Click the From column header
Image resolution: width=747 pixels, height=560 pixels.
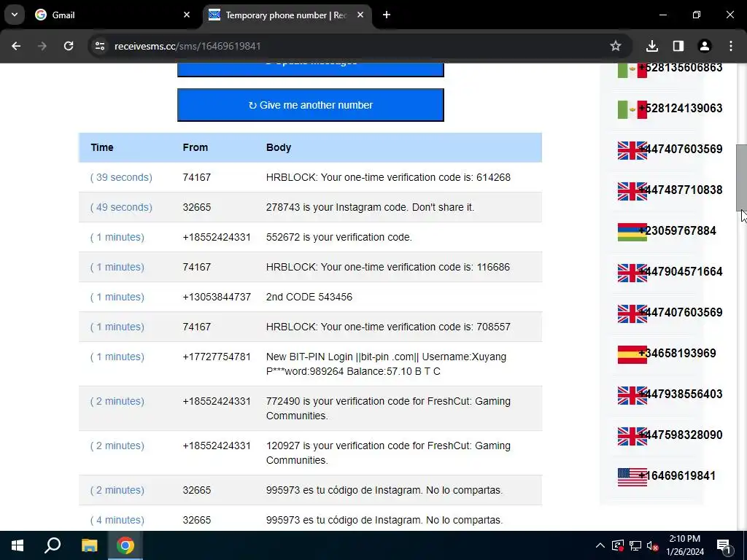pyautogui.click(x=196, y=147)
